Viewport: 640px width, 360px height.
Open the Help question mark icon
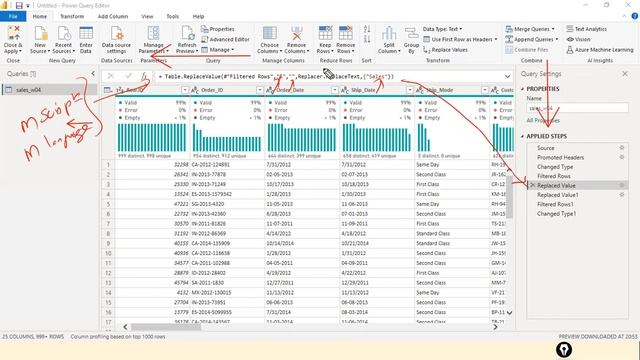[635, 16]
